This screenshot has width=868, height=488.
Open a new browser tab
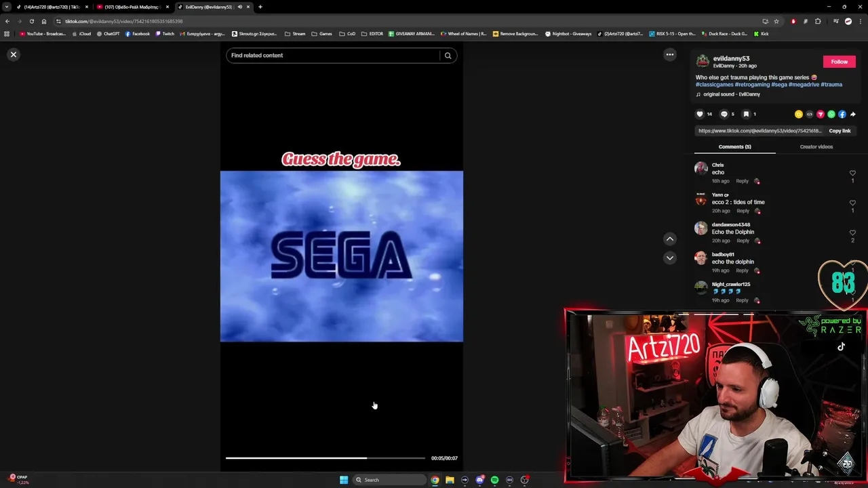point(260,7)
